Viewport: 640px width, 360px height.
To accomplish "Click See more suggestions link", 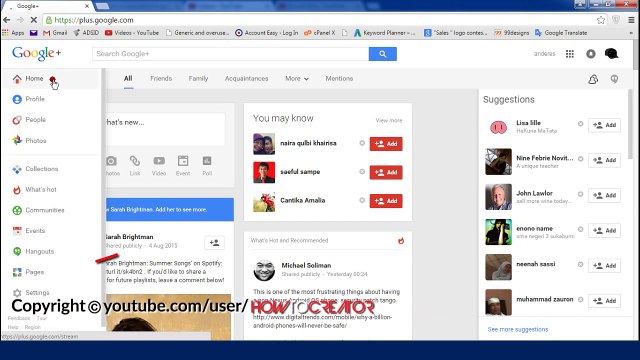I will point(518,329).
